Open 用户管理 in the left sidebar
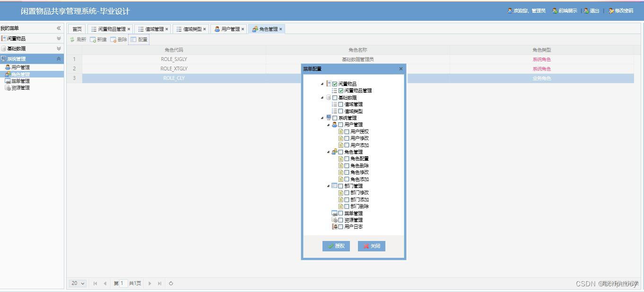The width and height of the screenshot is (644, 292). pos(20,67)
